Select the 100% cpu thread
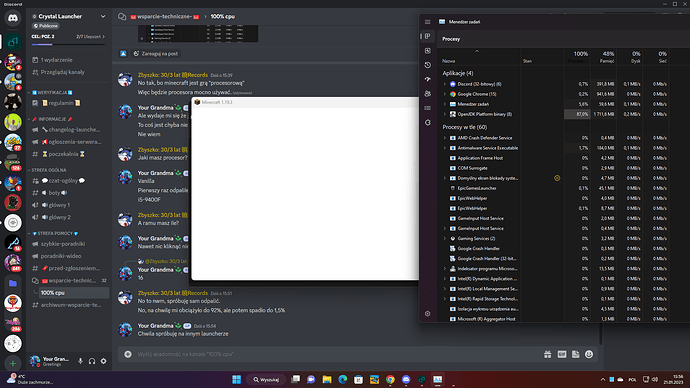 coord(73,293)
